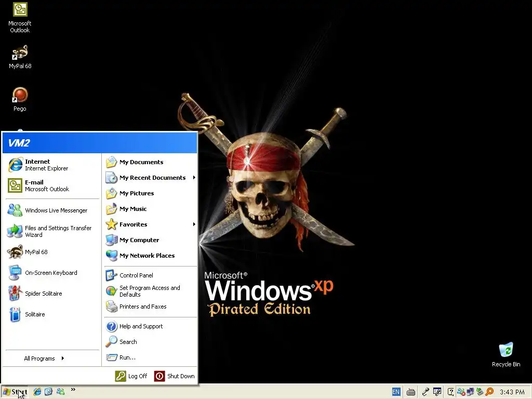532x399 pixels.
Task: Click Outlook icon in Quick Launch bar
Action: click(48, 392)
